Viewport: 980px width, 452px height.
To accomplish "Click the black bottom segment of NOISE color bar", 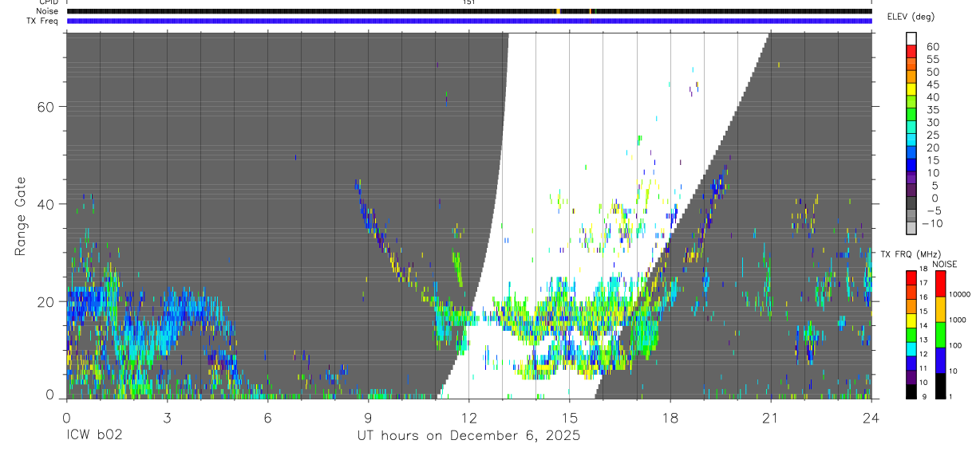I will click(x=941, y=385).
